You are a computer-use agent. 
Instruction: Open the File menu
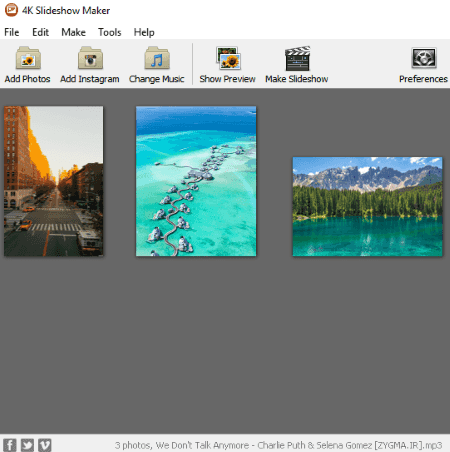click(x=12, y=32)
